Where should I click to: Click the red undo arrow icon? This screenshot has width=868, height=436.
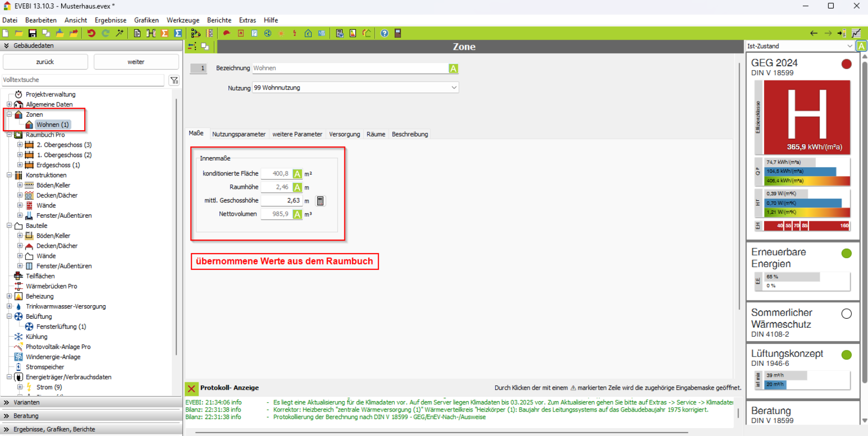coord(91,33)
